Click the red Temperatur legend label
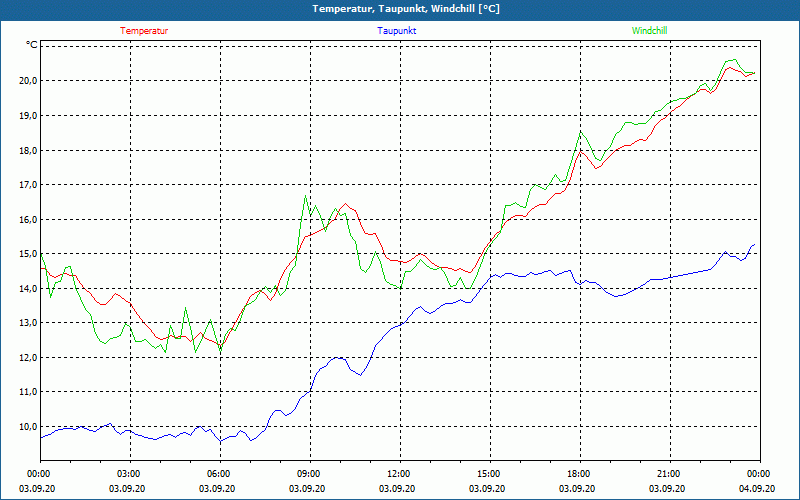The height and width of the screenshot is (500, 800). pos(144,31)
